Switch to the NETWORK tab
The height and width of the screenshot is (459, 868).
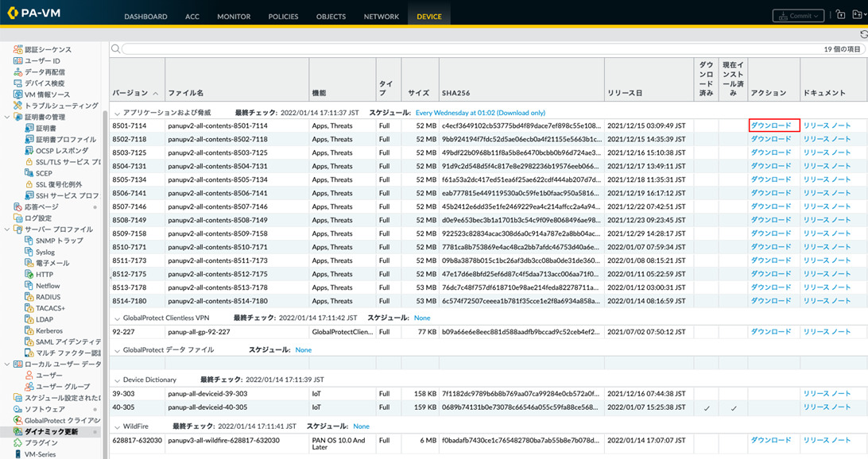click(x=382, y=17)
